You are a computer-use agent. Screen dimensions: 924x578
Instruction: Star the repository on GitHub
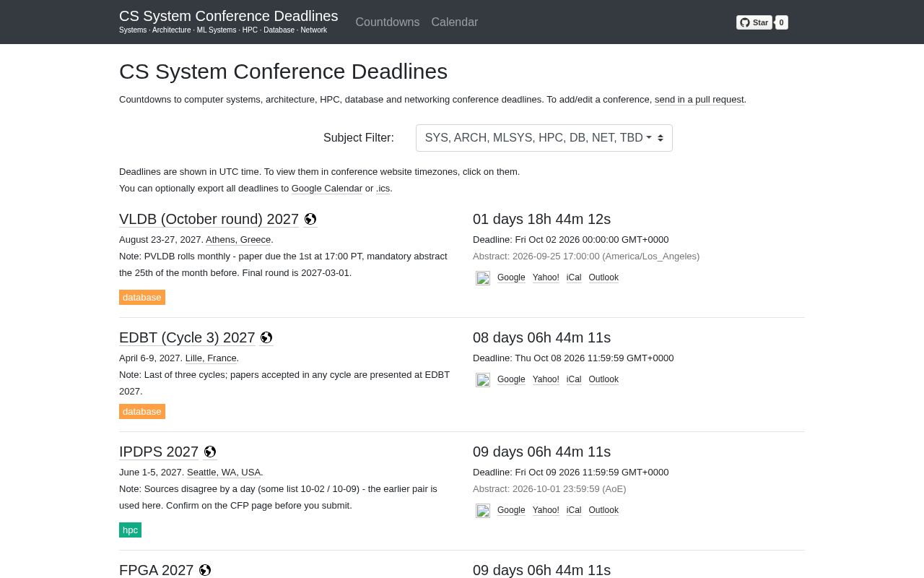tap(754, 22)
